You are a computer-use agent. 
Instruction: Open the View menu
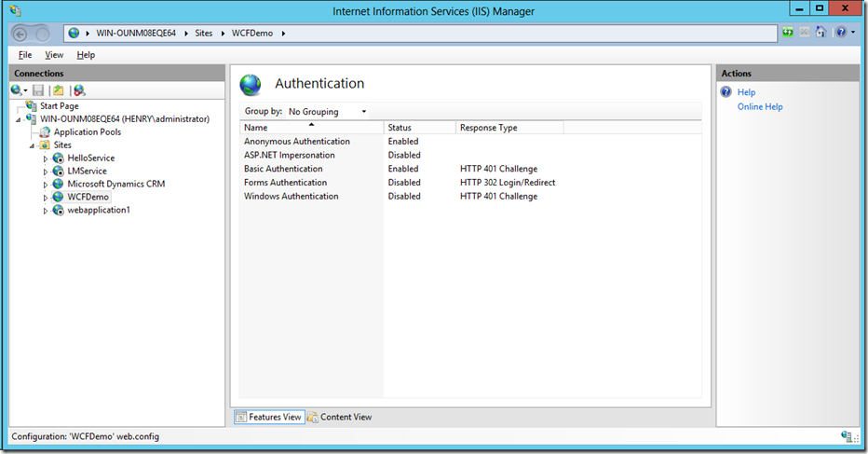pos(54,55)
